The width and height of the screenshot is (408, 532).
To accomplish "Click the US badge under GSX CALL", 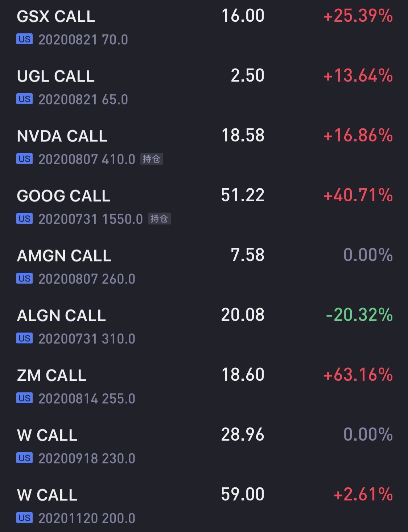I will point(24,39).
